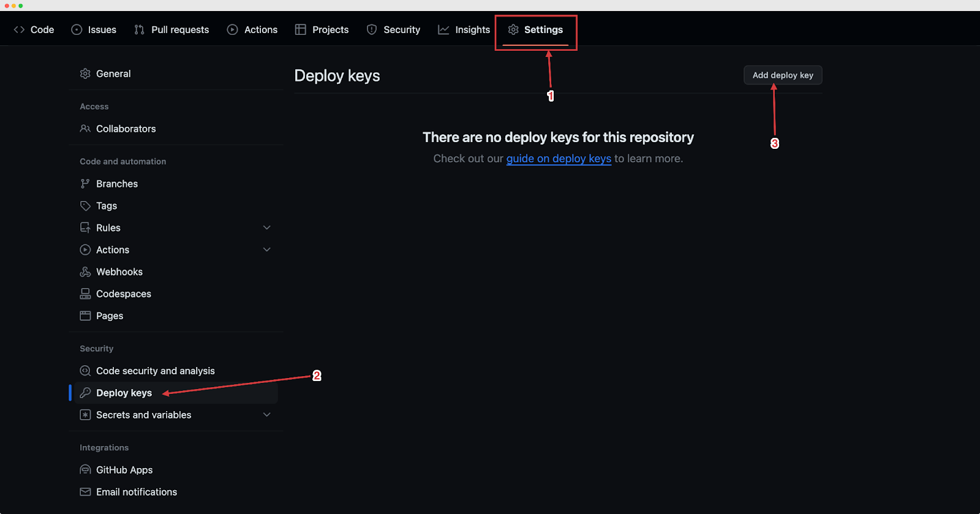The image size is (980, 514).
Task: Click the General gear icon in sidebar
Action: (x=85, y=74)
